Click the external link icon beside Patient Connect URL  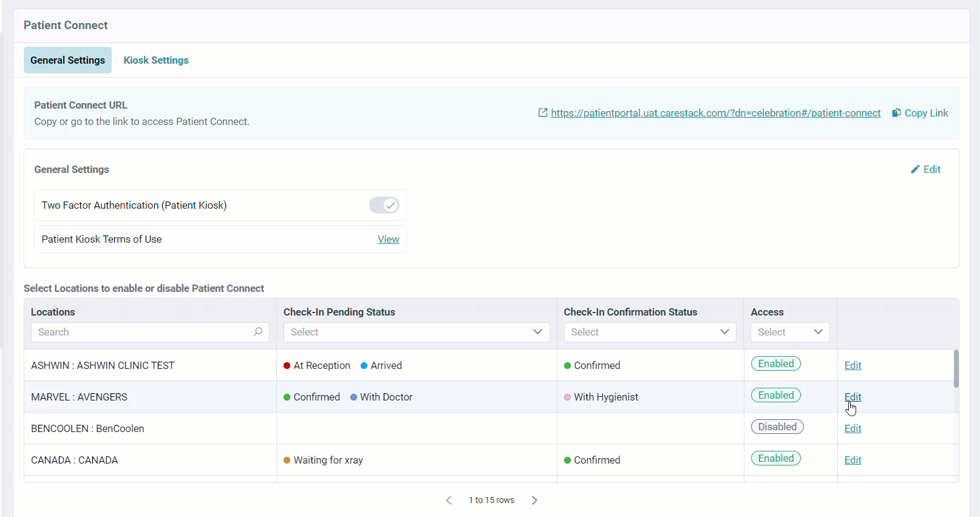(x=543, y=113)
